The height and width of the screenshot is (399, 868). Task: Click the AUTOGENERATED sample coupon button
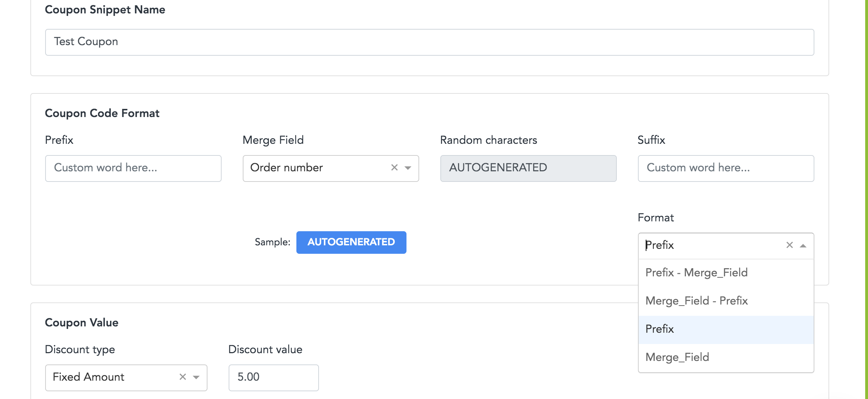[x=351, y=241]
